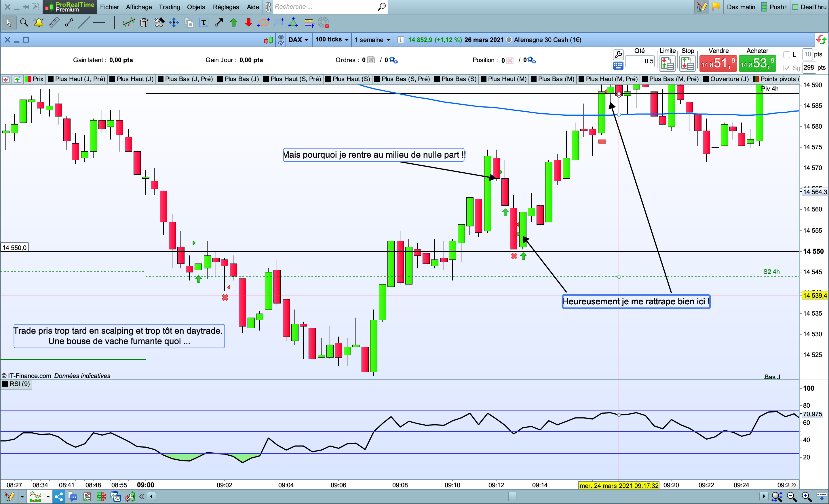Select the text annotation T tool
The height and width of the screenshot is (504, 829).
[204, 23]
